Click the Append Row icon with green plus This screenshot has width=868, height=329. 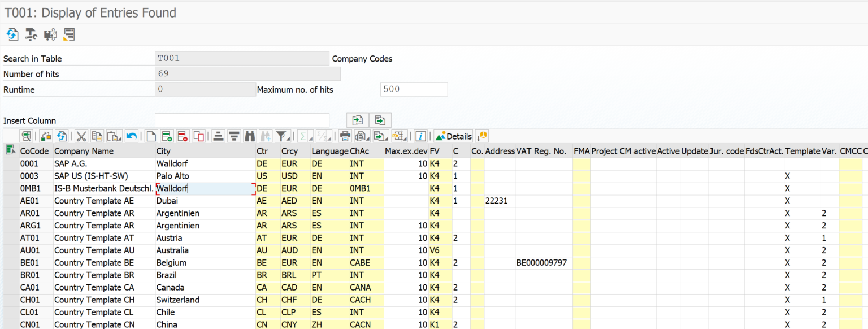pyautogui.click(x=167, y=136)
